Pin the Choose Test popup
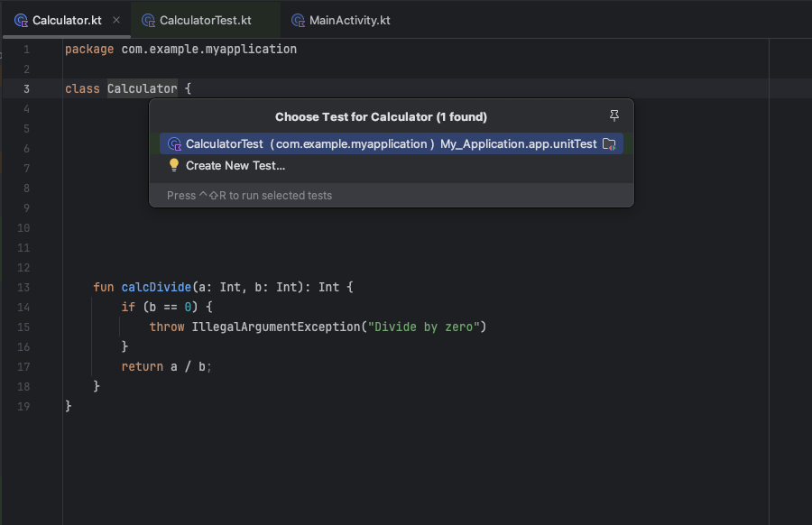The width and height of the screenshot is (812, 525). point(614,116)
